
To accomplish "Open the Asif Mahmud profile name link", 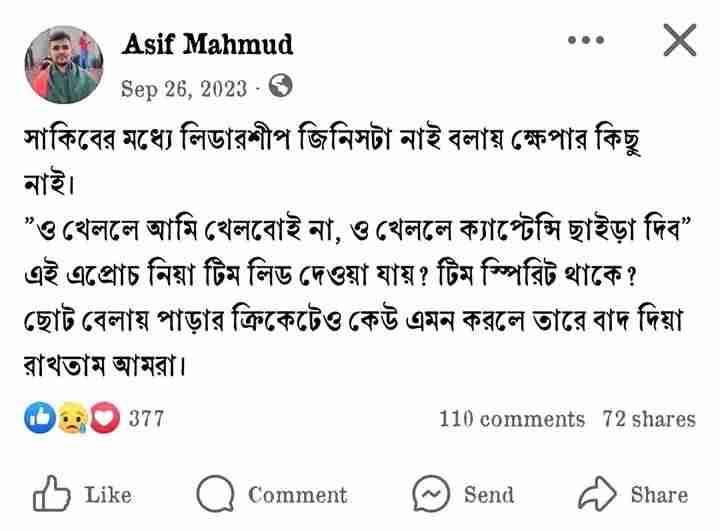I will [207, 44].
